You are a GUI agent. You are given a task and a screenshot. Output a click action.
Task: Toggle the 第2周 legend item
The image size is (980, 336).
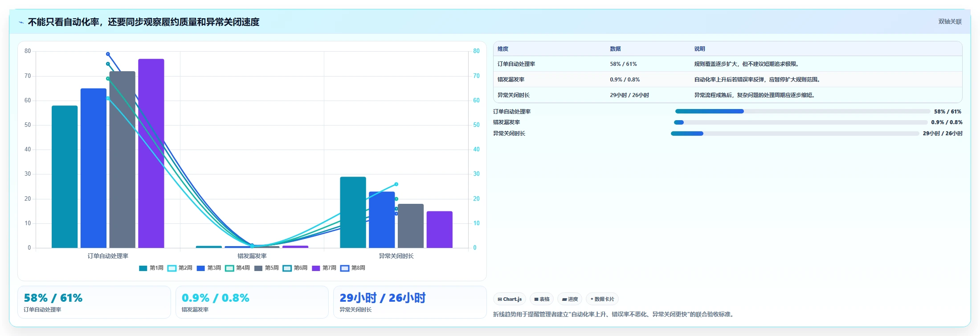pyautogui.click(x=180, y=268)
